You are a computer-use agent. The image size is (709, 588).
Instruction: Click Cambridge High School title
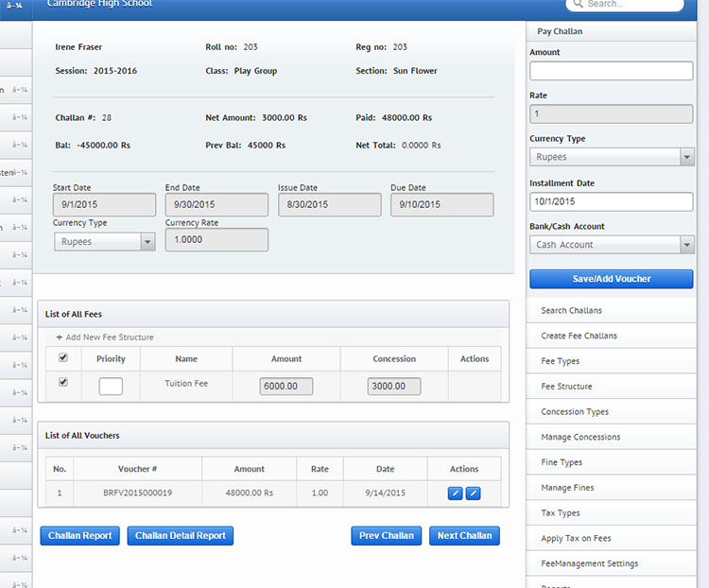coord(99,4)
